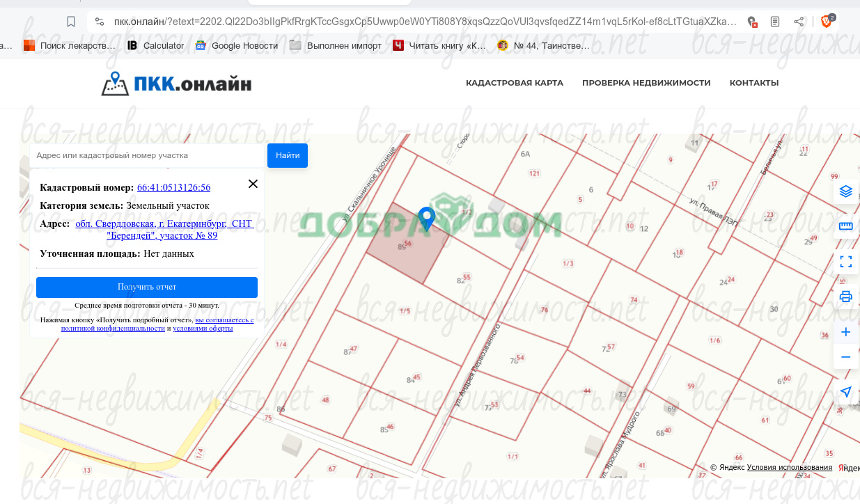Open the Google Новости bookmark

(237, 46)
